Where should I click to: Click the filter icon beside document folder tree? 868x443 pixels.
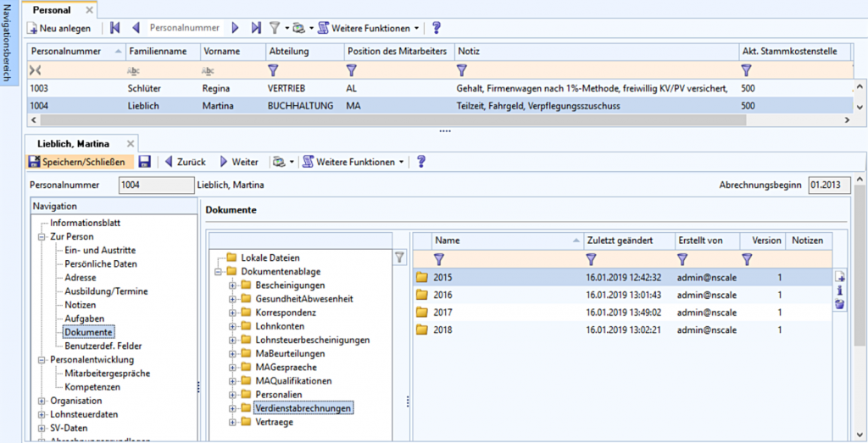coord(400,257)
